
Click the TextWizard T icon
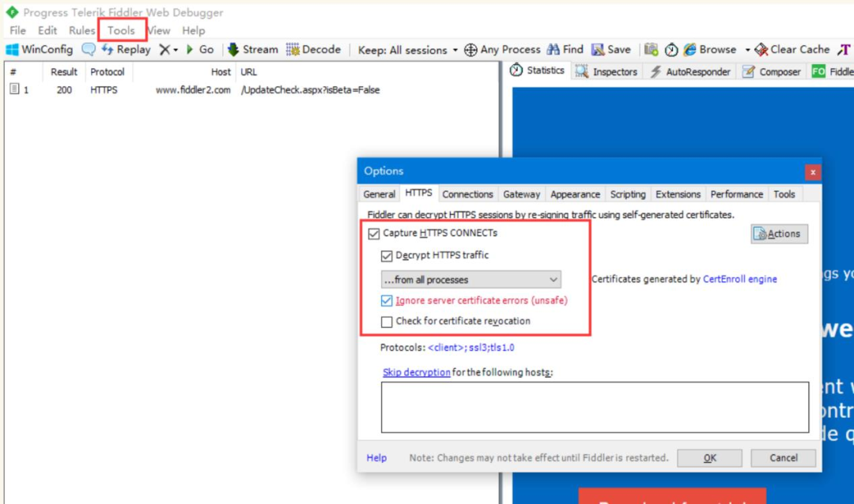pyautogui.click(x=844, y=50)
